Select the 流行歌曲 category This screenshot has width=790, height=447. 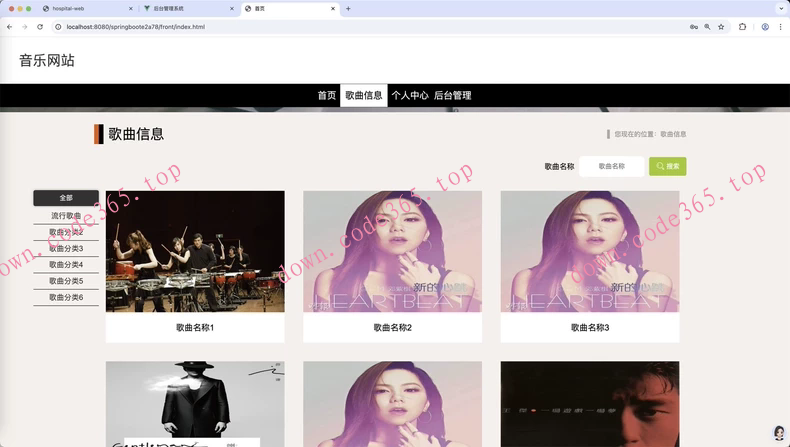tap(66, 216)
